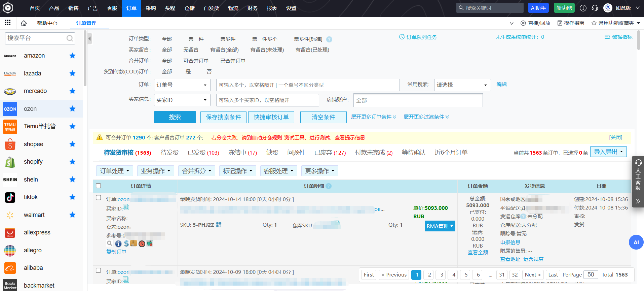
Task: Click the 搜索平台 search field
Action: point(36,38)
